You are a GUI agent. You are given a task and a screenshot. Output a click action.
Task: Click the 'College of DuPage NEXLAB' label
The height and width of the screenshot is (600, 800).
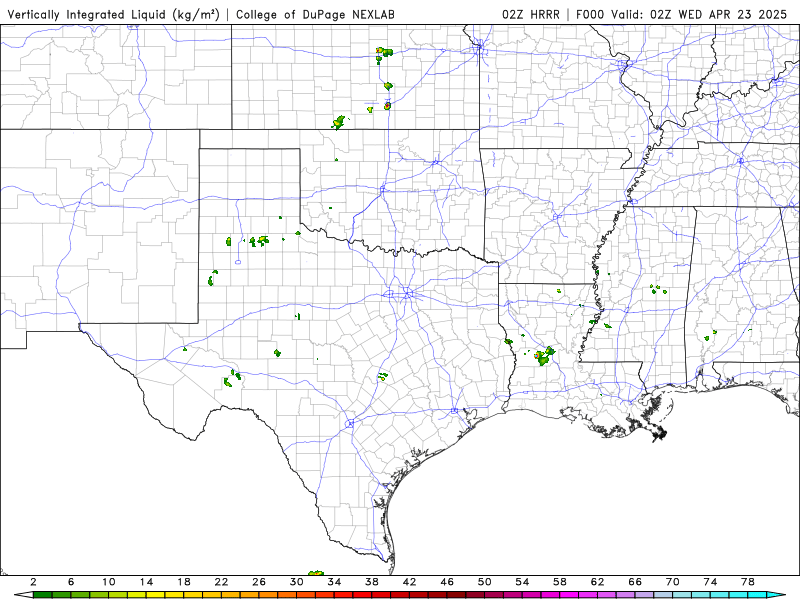coord(315,15)
